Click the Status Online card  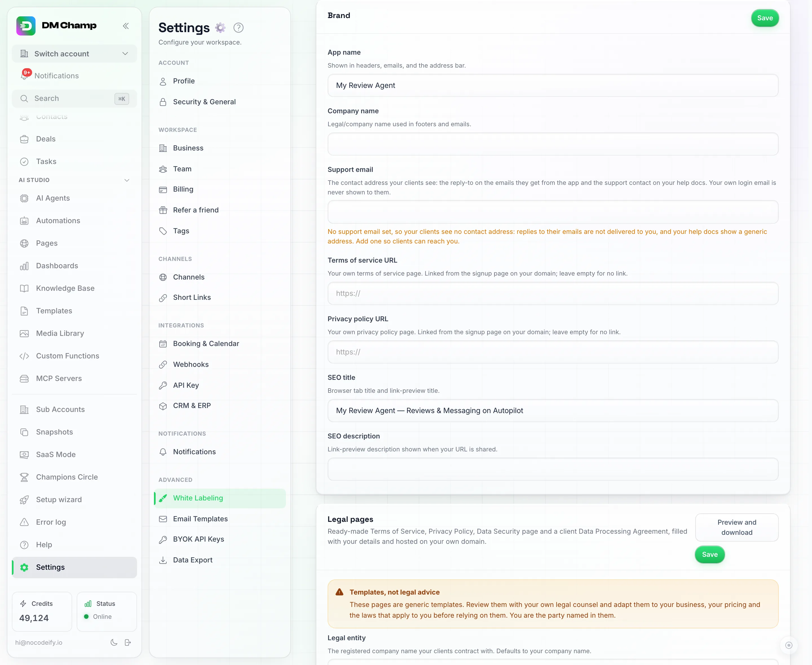point(107,611)
